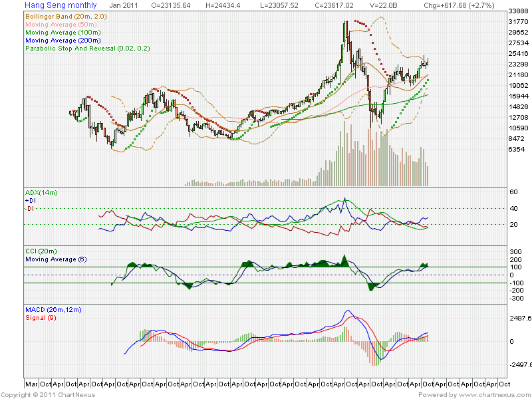Click price axis label 29652

(x=519, y=33)
